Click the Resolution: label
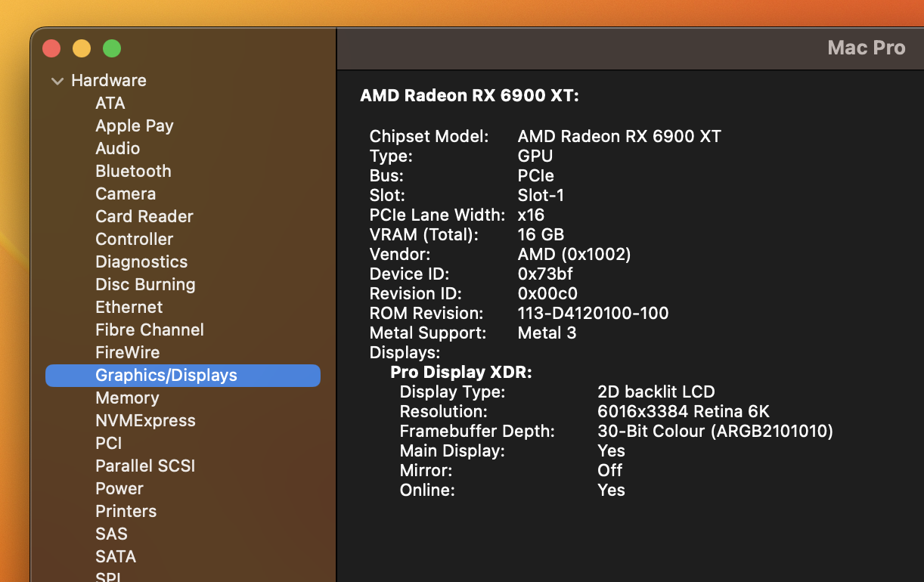Viewport: 924px width, 582px height. point(444,411)
